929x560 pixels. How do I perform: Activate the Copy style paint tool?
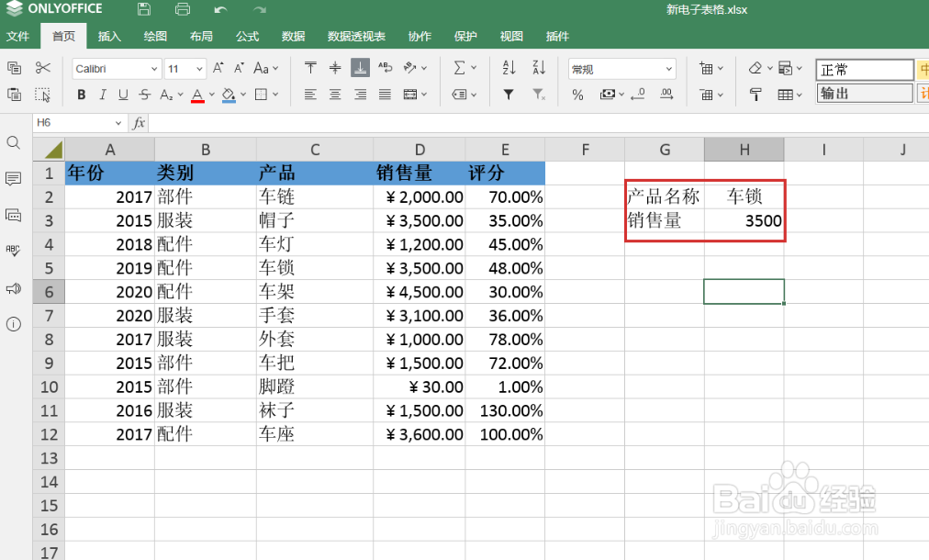click(x=41, y=95)
